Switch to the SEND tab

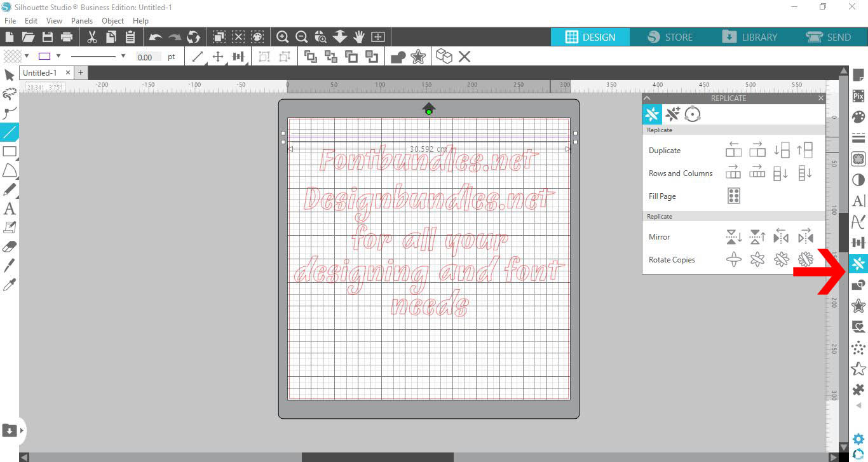(829, 37)
